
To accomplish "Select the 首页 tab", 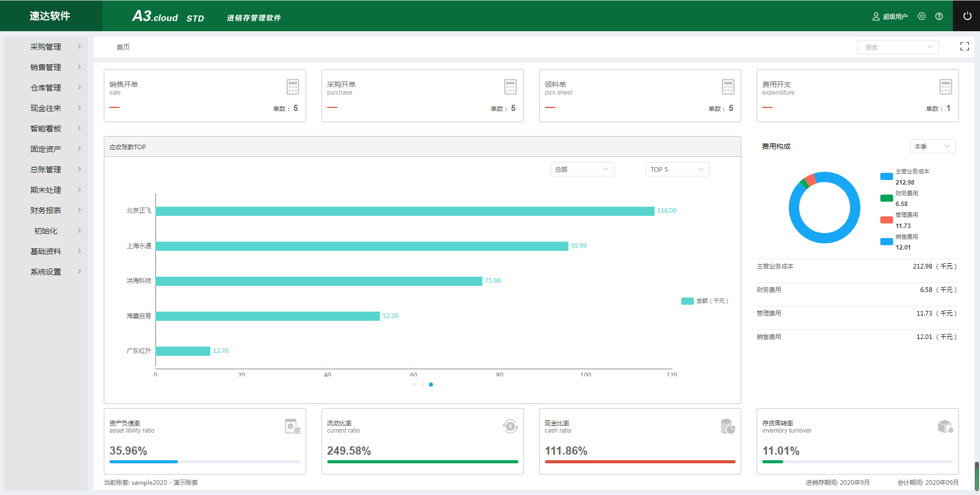I will click(123, 47).
